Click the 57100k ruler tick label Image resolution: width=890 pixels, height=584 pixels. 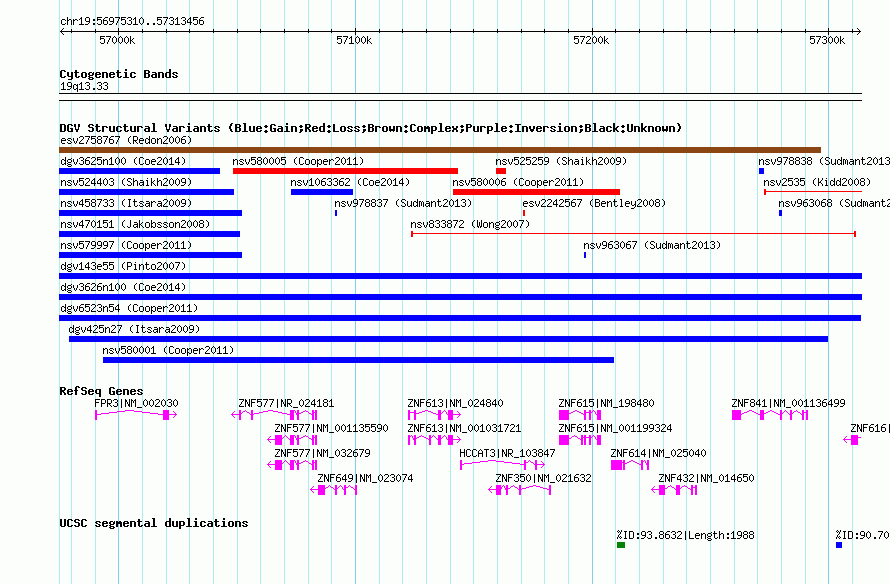tap(354, 40)
